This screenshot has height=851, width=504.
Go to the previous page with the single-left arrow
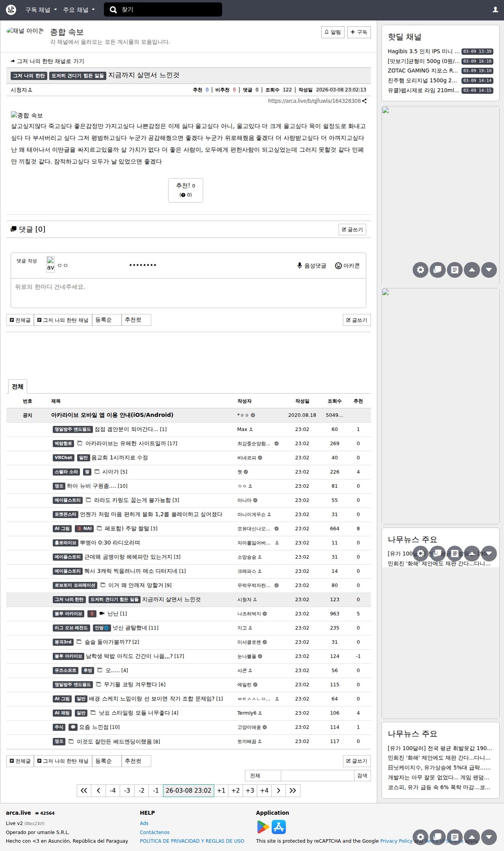[98, 790]
